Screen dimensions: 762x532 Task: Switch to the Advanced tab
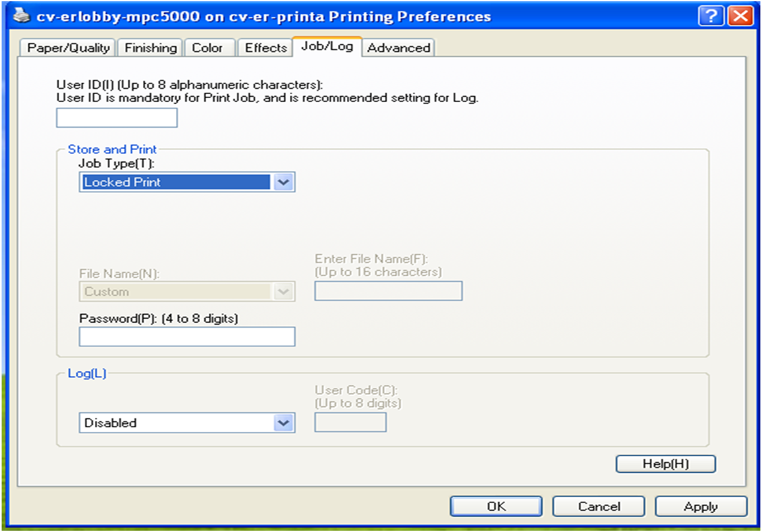[x=398, y=48]
